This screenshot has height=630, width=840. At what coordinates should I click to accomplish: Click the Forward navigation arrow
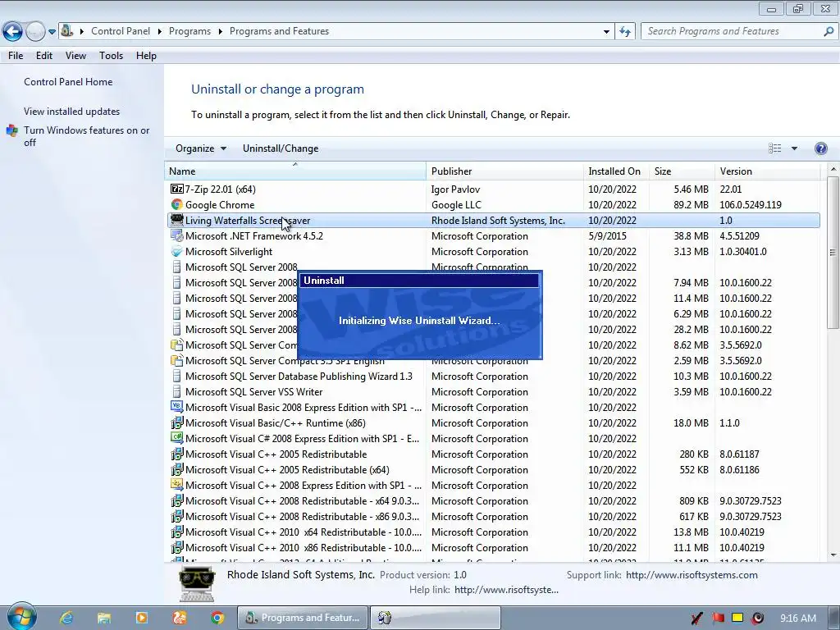click(x=35, y=32)
